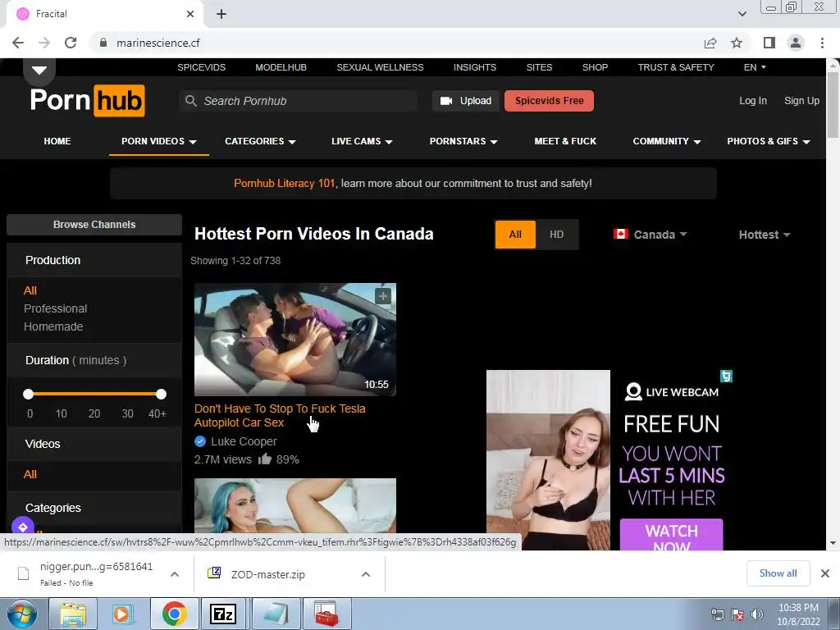The image size is (840, 630).
Task: Click the verified badge beside Luke Cooper
Action: [200, 441]
